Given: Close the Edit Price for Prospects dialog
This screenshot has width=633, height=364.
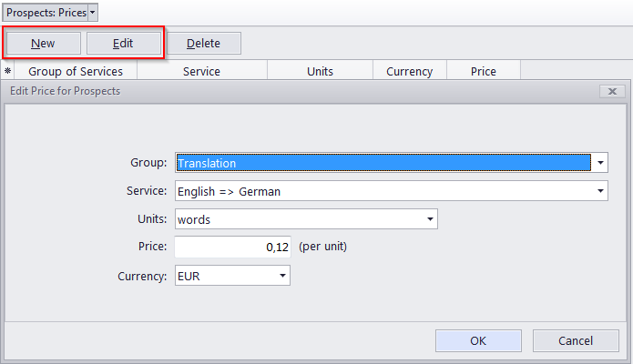Looking at the screenshot, I should pos(611,91).
